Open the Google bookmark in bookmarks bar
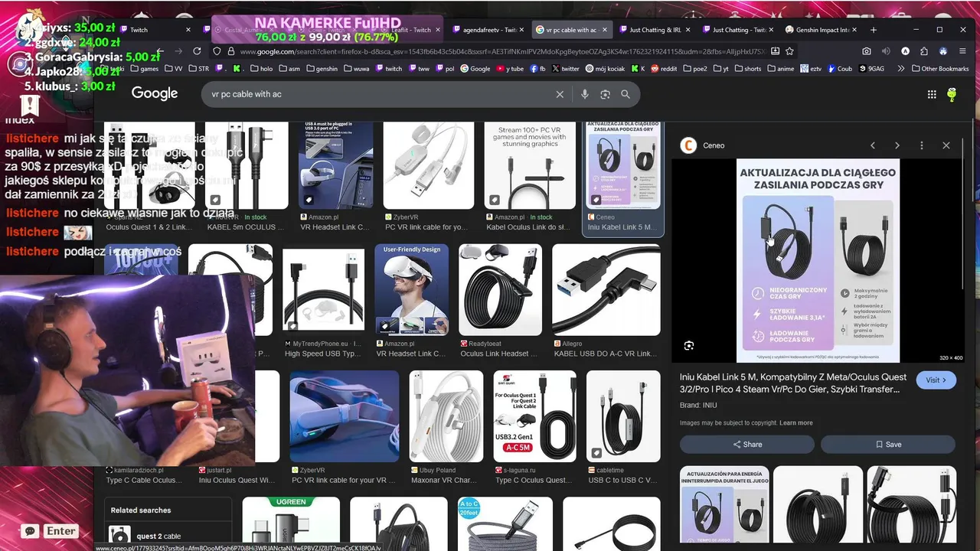 point(475,68)
